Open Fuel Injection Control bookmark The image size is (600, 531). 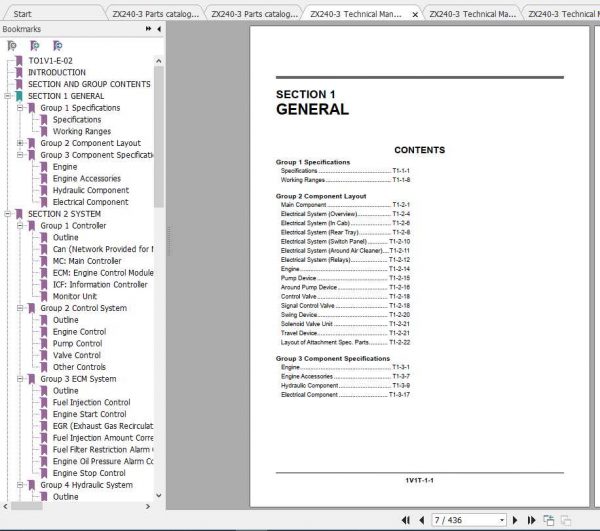91,402
